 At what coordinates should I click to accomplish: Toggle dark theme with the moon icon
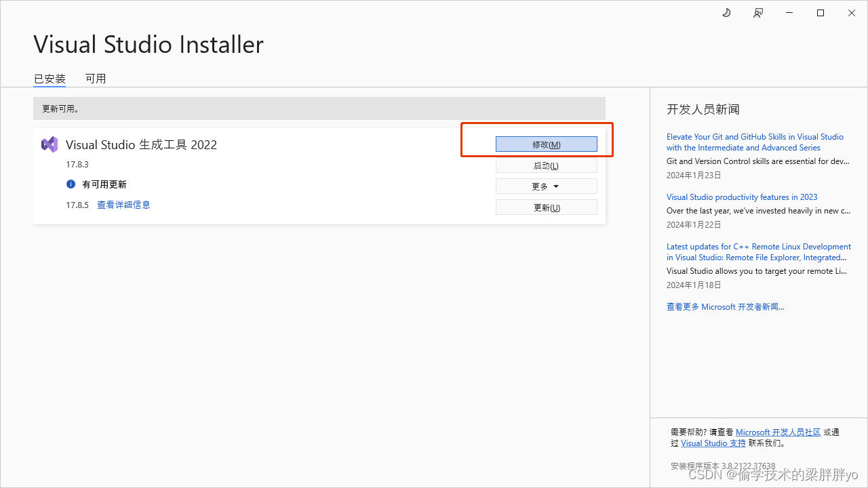(726, 12)
